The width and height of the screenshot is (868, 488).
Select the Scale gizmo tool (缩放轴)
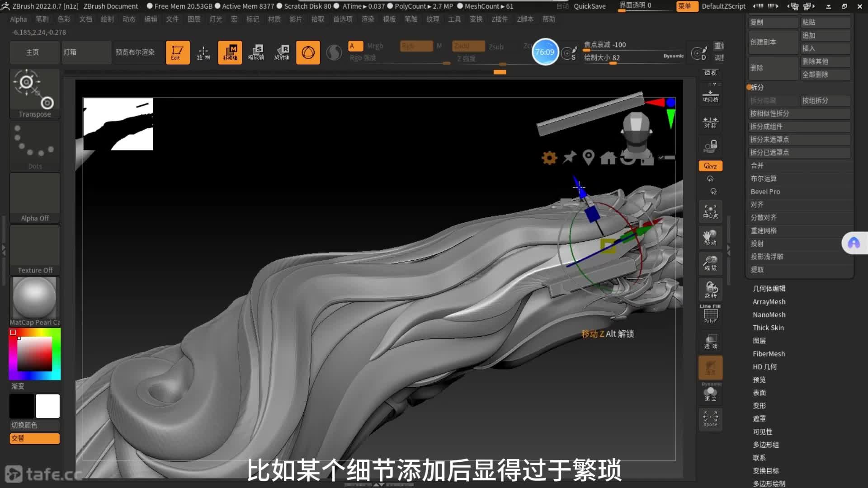(256, 52)
